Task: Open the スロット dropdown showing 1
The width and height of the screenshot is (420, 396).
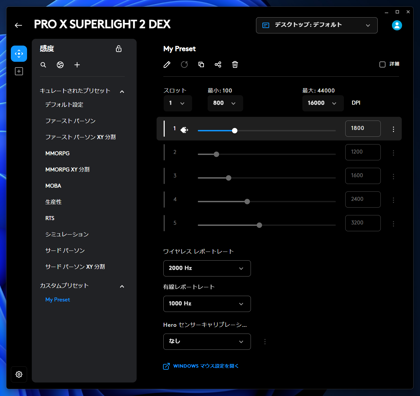Action: tap(178, 103)
